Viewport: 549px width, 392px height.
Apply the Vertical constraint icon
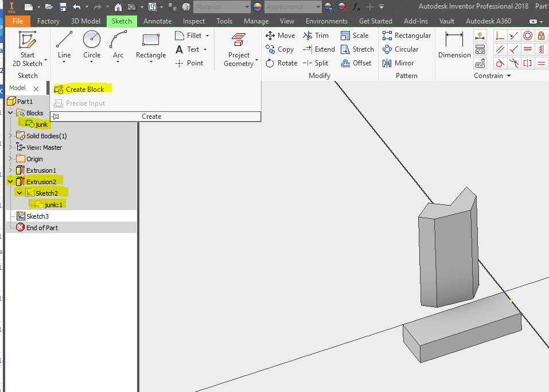point(542,49)
